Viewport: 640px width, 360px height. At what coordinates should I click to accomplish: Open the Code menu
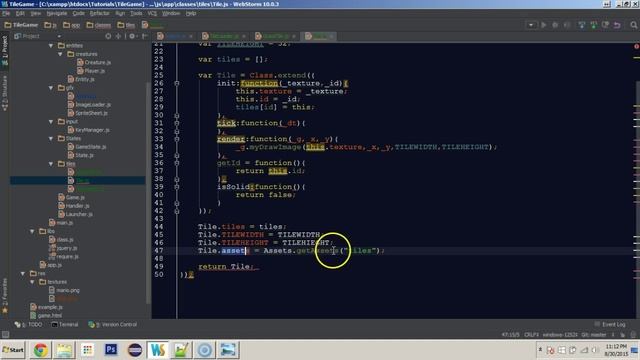pyautogui.click(x=78, y=13)
